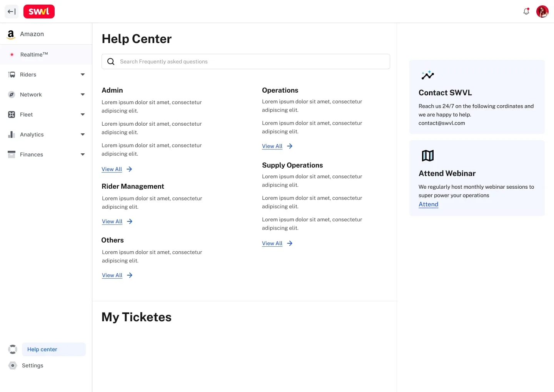Click the lifebuoy Help center icon
This screenshot has width=554, height=392.
[13, 349]
